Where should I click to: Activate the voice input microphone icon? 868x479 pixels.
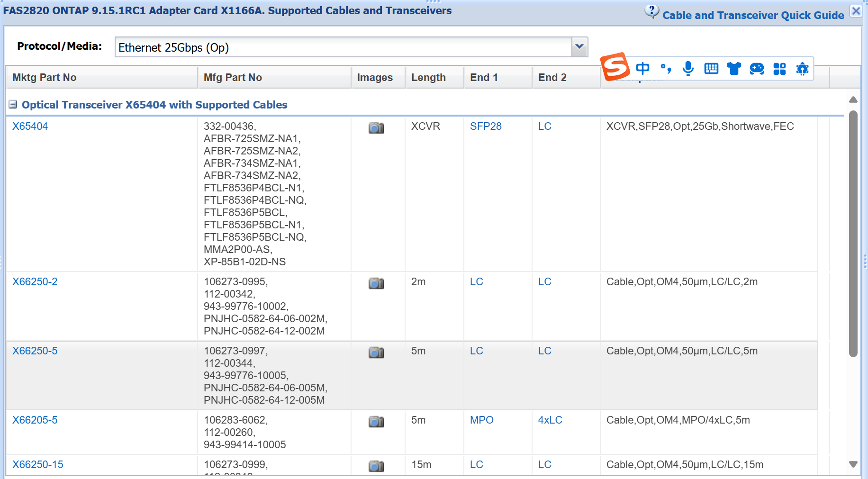[688, 69]
